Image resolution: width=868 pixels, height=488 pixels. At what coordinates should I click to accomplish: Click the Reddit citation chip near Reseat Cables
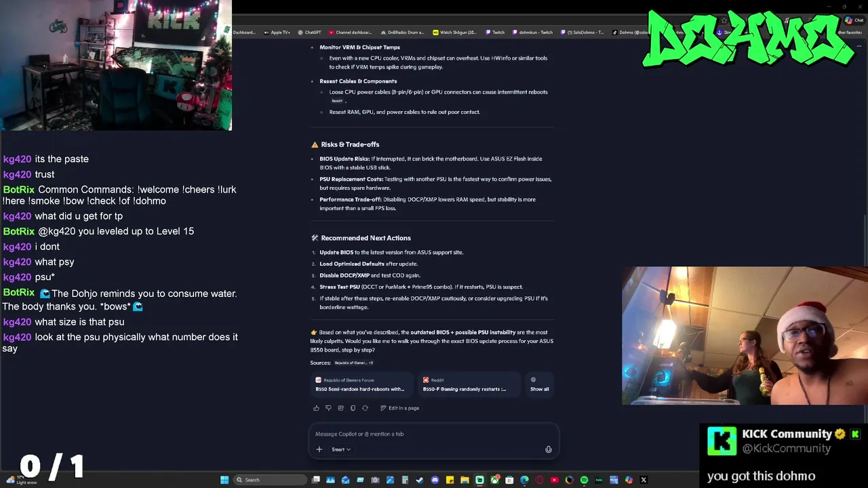pos(337,101)
